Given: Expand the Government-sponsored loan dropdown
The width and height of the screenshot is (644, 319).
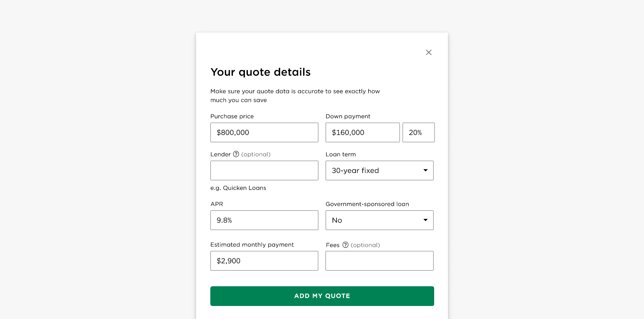Looking at the screenshot, I should (x=379, y=220).
